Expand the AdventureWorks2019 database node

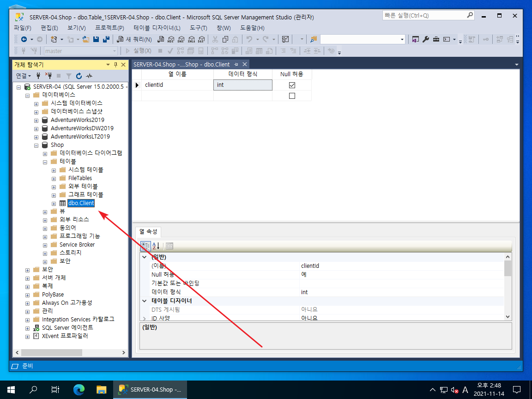point(36,121)
